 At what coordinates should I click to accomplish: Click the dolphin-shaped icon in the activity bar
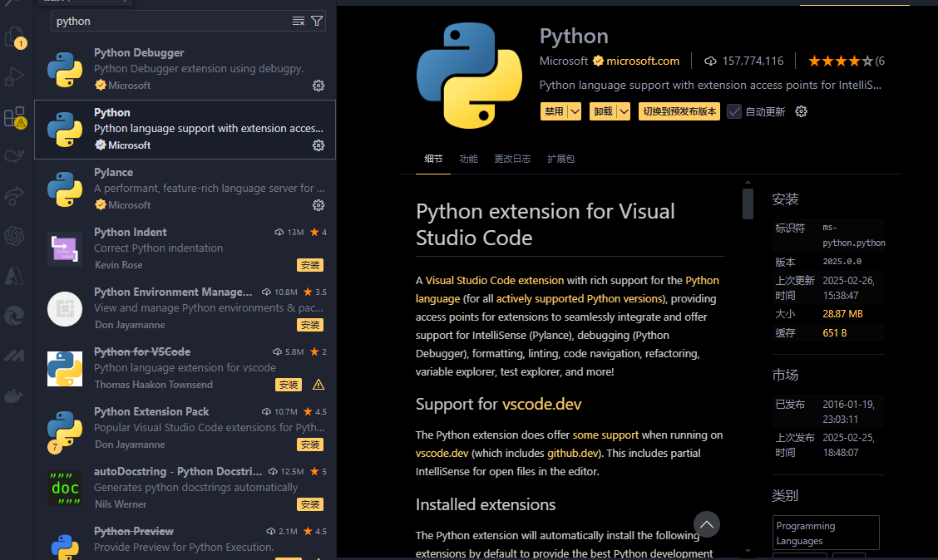[x=14, y=156]
